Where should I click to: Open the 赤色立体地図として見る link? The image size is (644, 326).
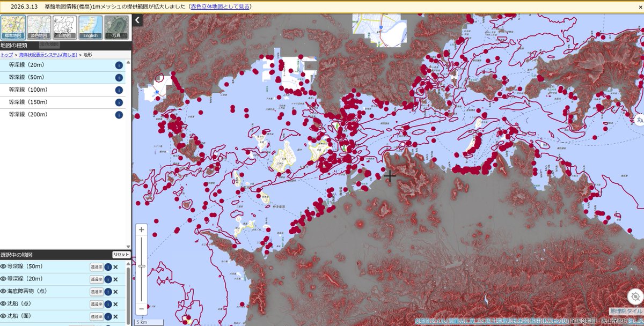(x=220, y=6)
